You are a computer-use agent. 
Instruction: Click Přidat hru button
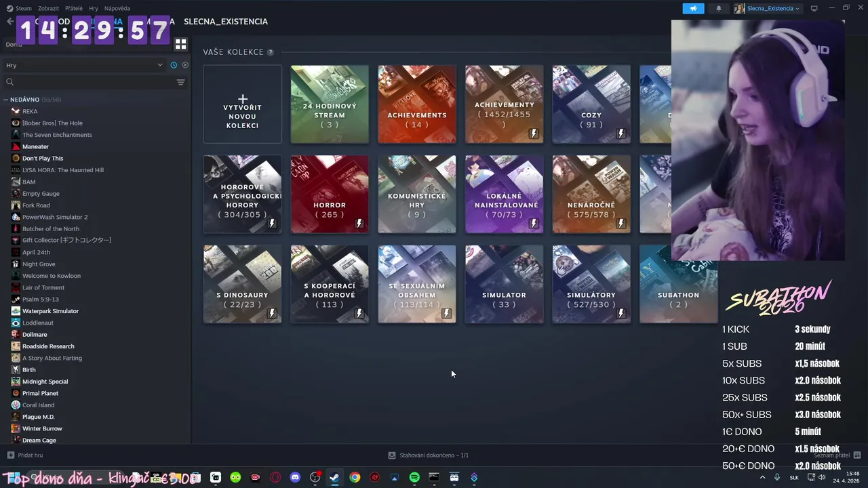25,455
